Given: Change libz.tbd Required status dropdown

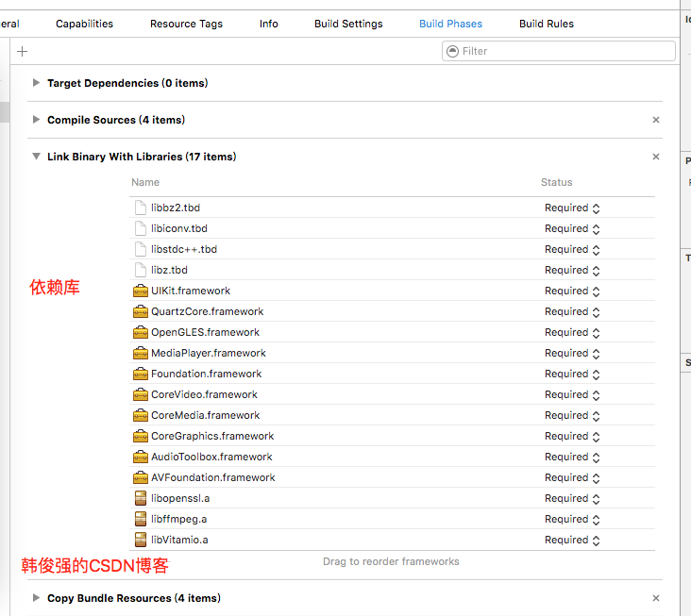Looking at the screenshot, I should coord(572,270).
